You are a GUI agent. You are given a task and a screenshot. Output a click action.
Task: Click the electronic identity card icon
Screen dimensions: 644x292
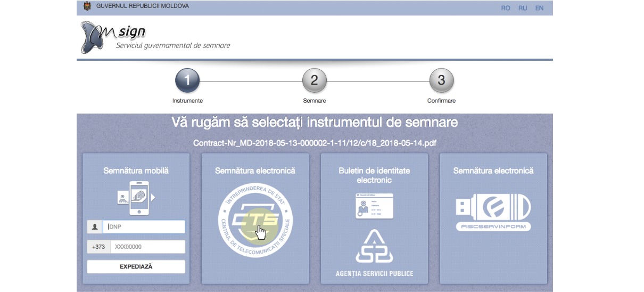[x=374, y=206]
